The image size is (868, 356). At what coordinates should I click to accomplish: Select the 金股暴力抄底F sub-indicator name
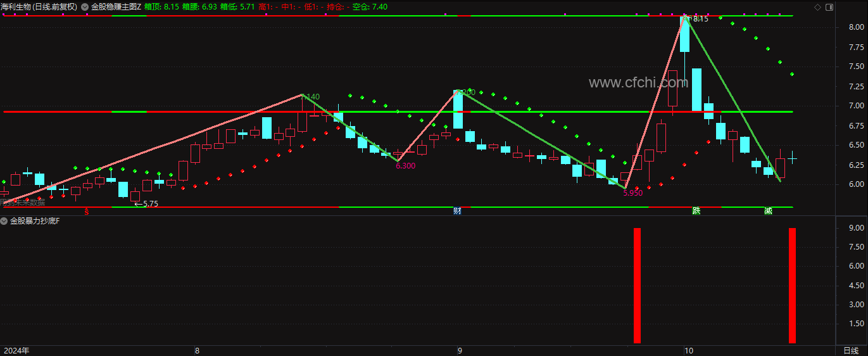35,221
